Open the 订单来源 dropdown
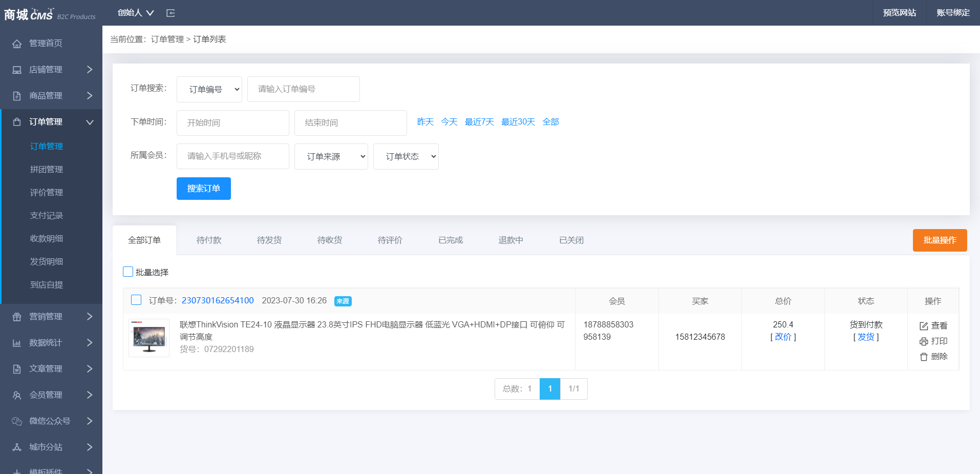The height and width of the screenshot is (474, 980). click(331, 156)
